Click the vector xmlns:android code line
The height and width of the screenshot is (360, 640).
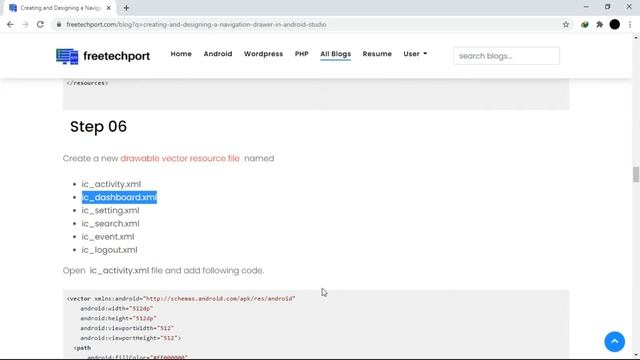(x=181, y=299)
